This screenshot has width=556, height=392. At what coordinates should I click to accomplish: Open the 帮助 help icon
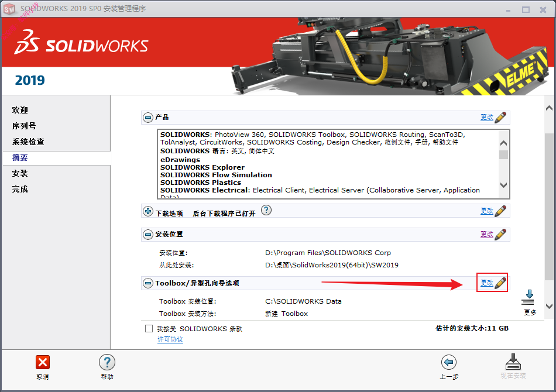(107, 362)
